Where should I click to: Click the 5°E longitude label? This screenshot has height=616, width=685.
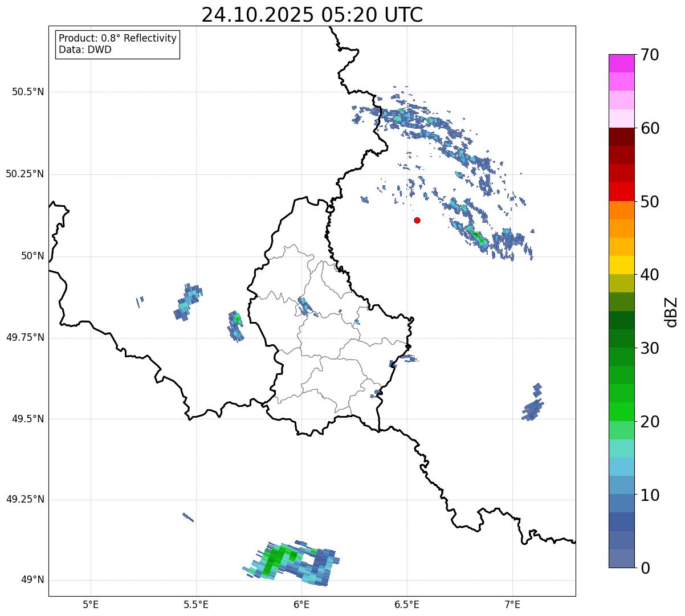point(91,604)
